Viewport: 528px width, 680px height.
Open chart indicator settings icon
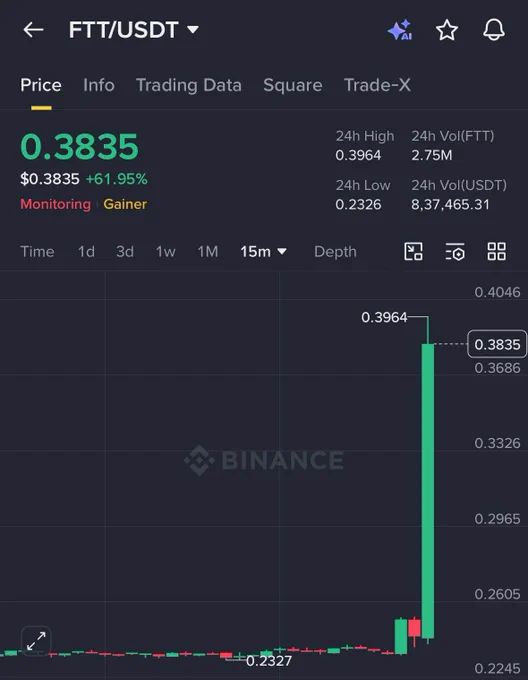455,252
